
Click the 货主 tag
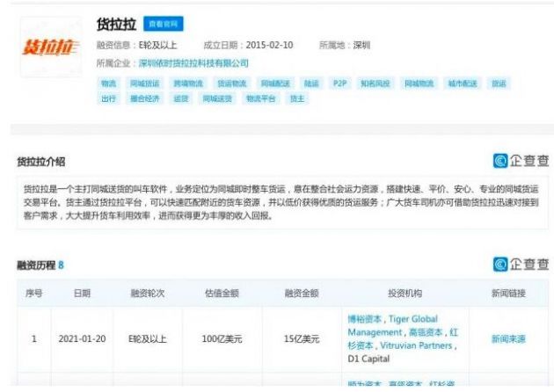(x=297, y=98)
